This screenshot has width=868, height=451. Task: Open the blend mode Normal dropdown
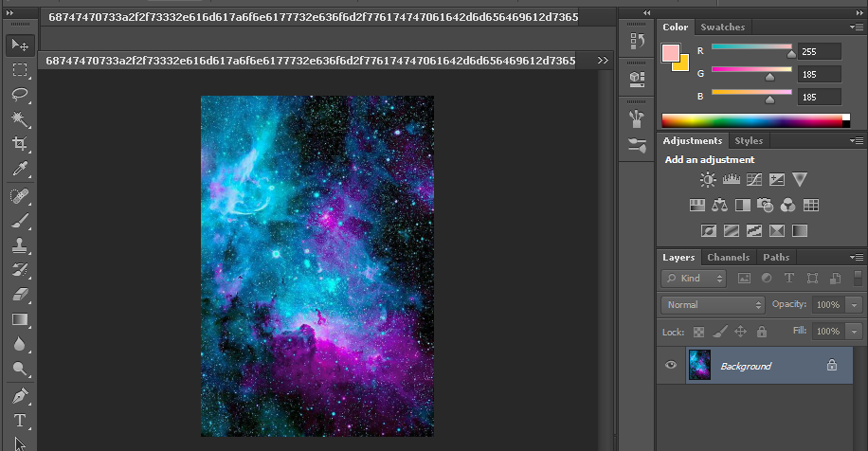click(713, 305)
